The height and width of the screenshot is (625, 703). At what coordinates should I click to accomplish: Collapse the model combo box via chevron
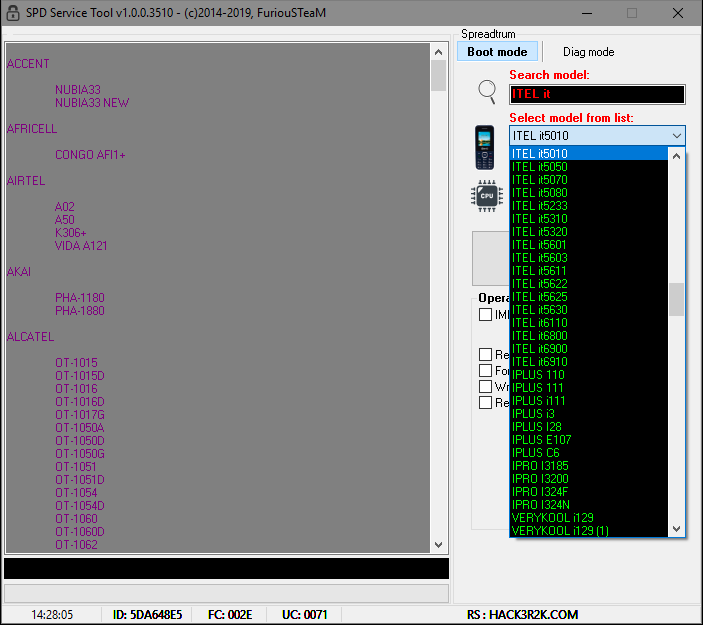677,135
